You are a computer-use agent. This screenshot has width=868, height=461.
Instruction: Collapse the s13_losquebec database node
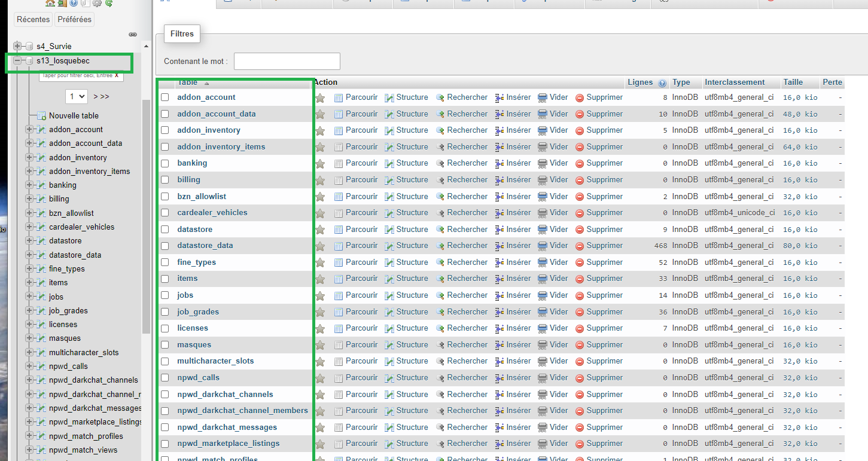tap(18, 60)
